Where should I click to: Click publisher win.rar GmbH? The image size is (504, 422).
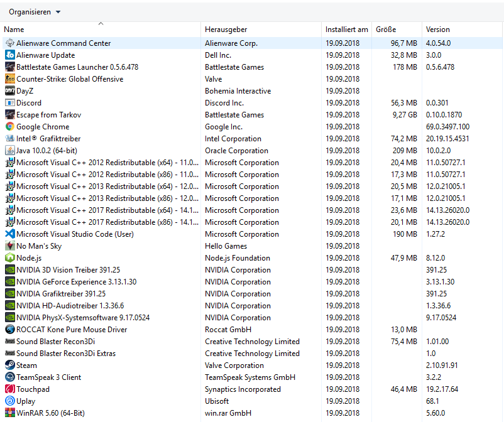point(228,413)
